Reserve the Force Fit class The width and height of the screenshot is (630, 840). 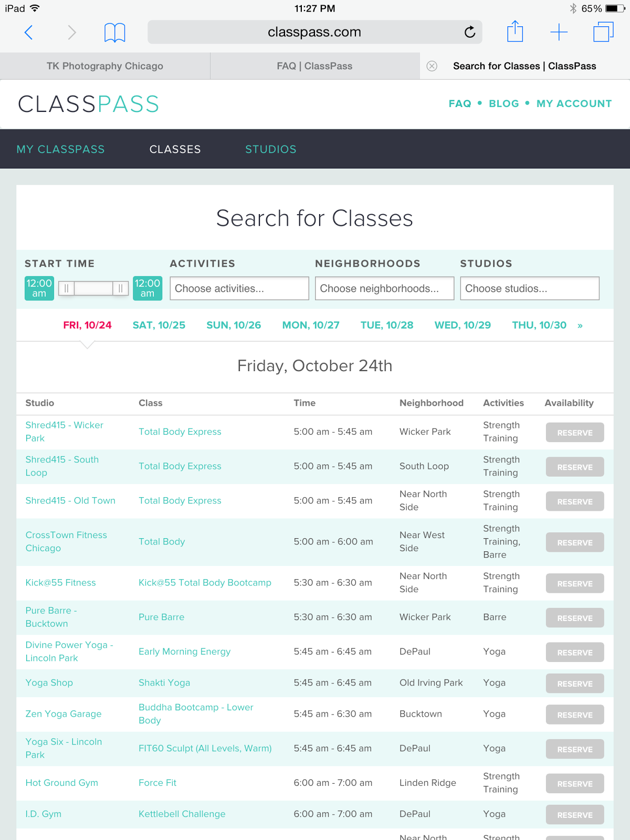575,783
